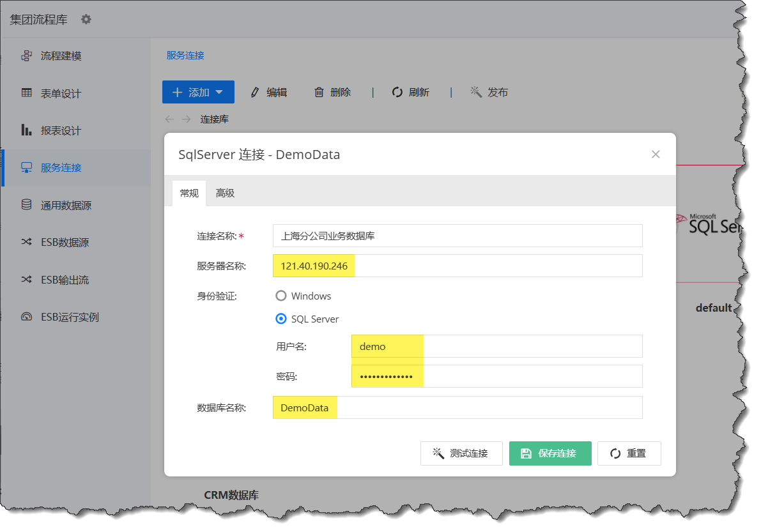Switch to the 常规 tab
Image resolution: width=761 pixels, height=532 pixels.
pyautogui.click(x=189, y=193)
